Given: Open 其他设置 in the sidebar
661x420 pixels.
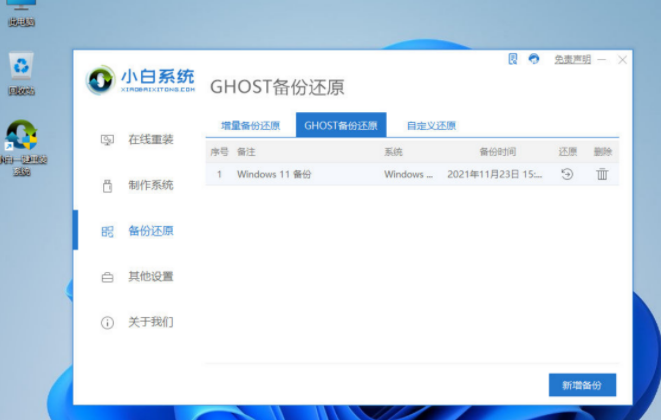Looking at the screenshot, I should [151, 276].
